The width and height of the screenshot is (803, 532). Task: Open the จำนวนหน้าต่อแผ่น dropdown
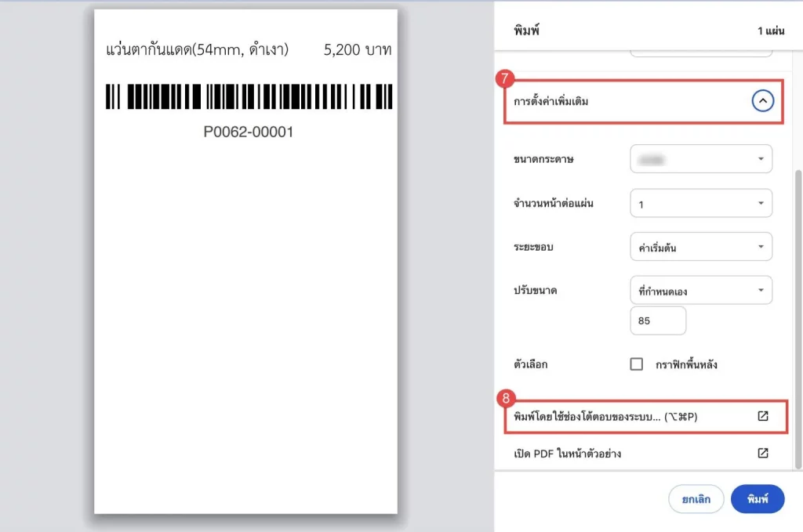pyautogui.click(x=701, y=203)
